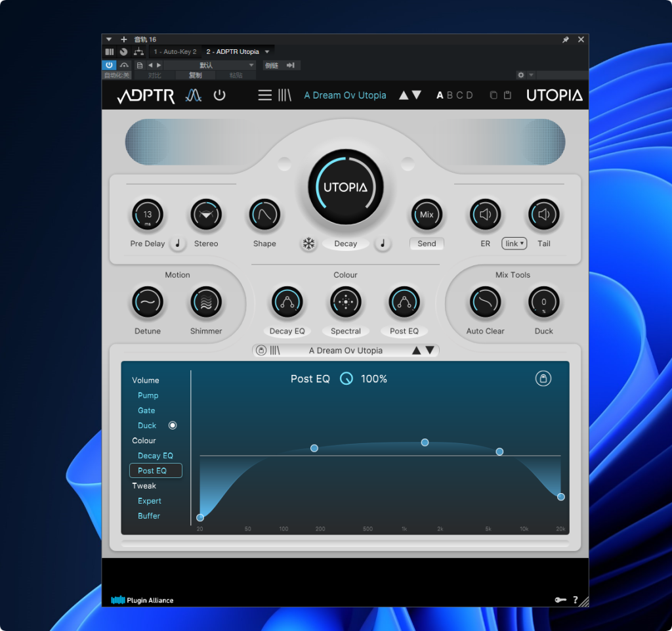Image resolution: width=672 pixels, height=631 pixels.
Task: Click the Post EQ label button under Colour
Action: (404, 331)
